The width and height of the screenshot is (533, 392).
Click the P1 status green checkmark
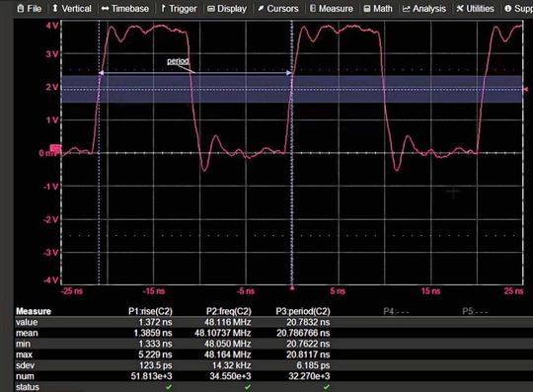pos(169,387)
